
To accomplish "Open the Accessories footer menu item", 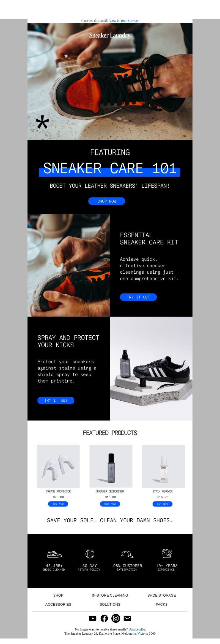I will (58, 604).
